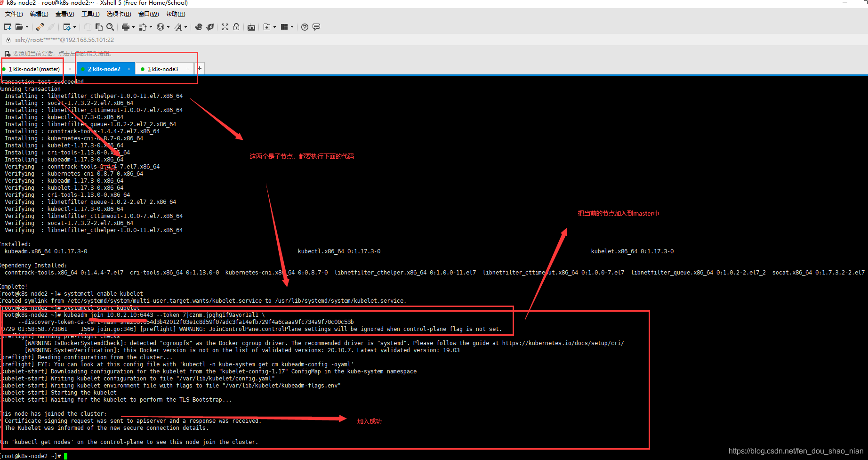Click the terminal prompt cursor at bottom
This screenshot has height=460, width=868.
[x=66, y=456]
